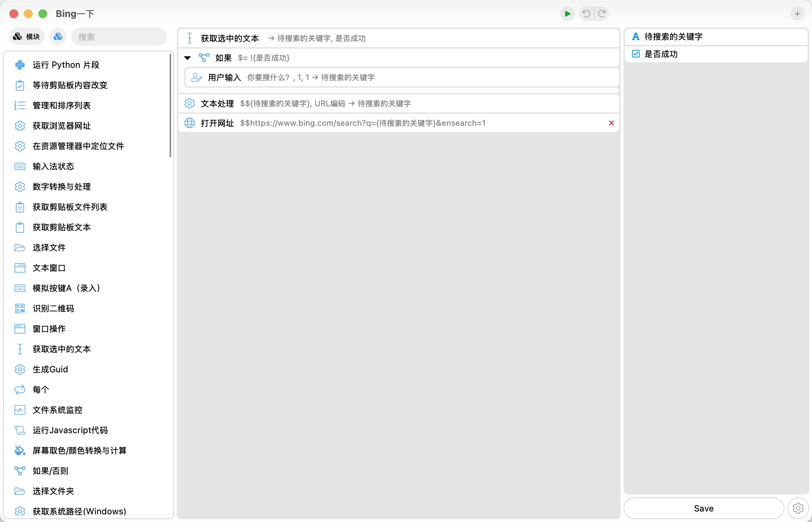Image resolution: width=812 pixels, height=522 pixels.
Task: Collapse the 如果 step with the triangle
Action: 187,58
